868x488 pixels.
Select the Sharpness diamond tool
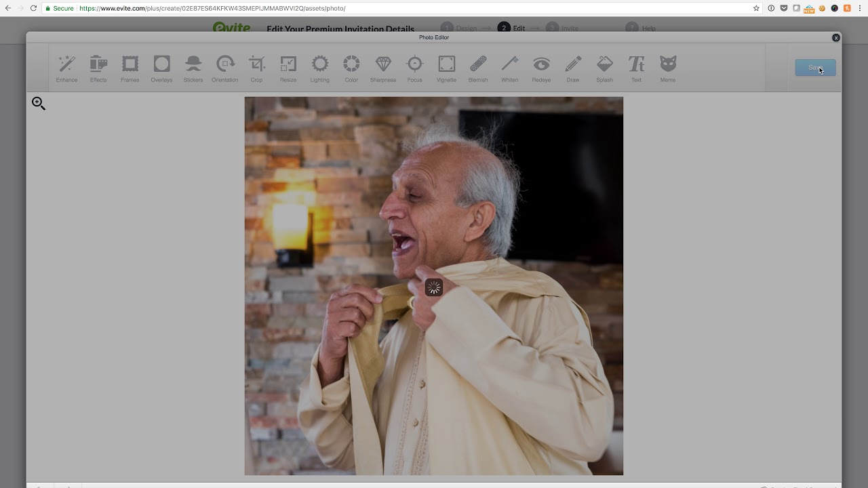point(383,68)
